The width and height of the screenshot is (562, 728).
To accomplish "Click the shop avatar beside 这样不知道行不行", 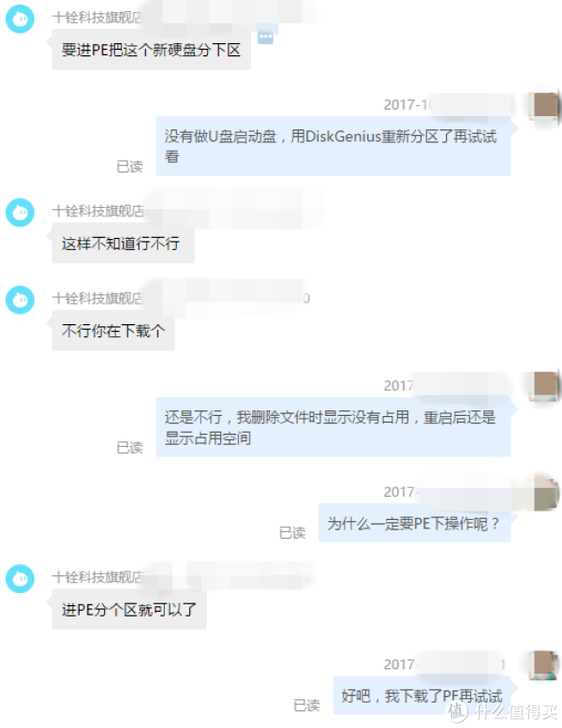I will coord(20,213).
